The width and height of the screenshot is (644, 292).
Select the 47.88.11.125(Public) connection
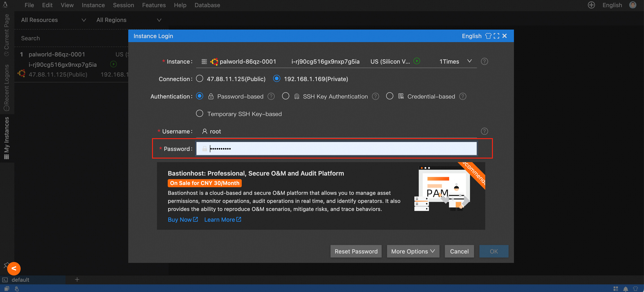200,79
